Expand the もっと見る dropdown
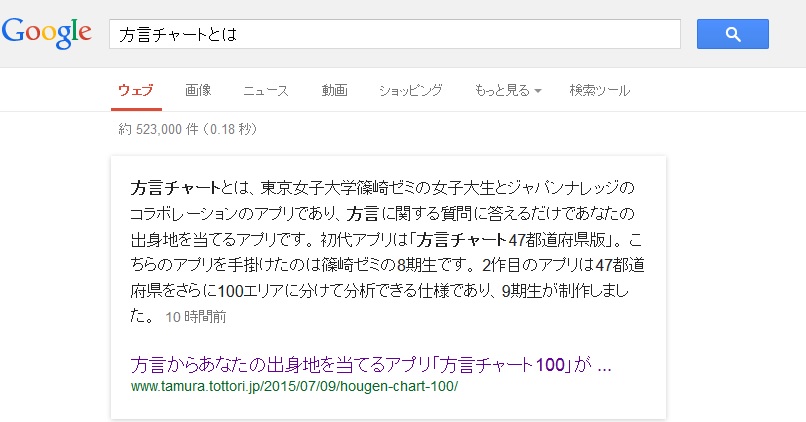806x422 pixels. [x=508, y=90]
